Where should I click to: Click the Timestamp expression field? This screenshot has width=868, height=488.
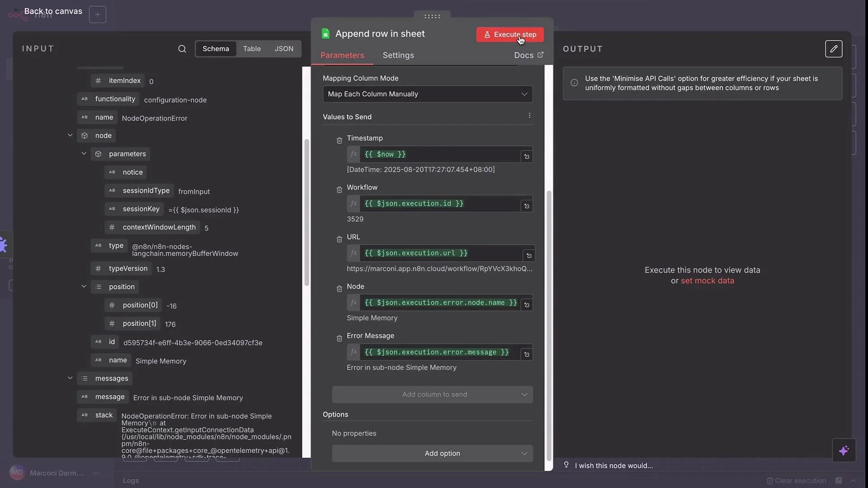pyautogui.click(x=439, y=154)
